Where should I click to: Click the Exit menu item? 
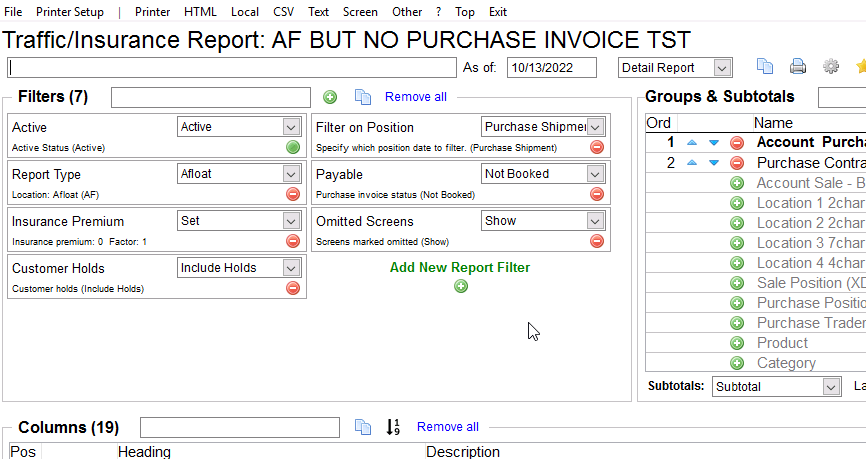[498, 12]
